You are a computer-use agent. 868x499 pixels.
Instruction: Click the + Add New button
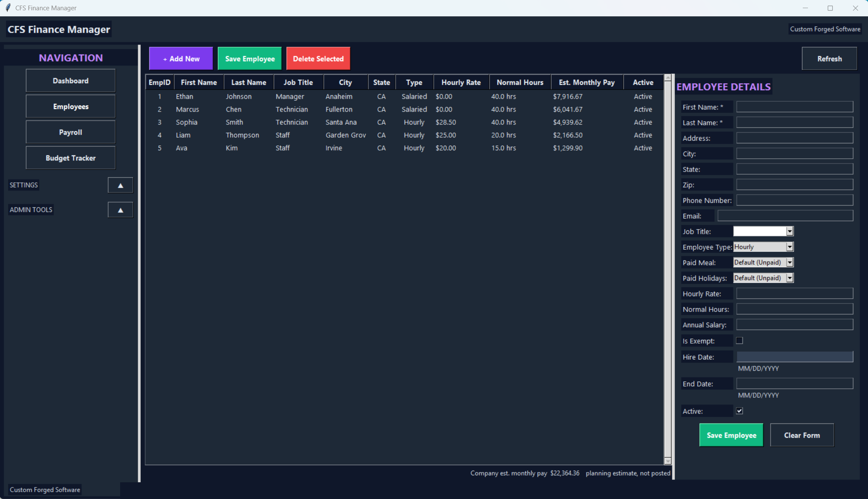pyautogui.click(x=181, y=59)
